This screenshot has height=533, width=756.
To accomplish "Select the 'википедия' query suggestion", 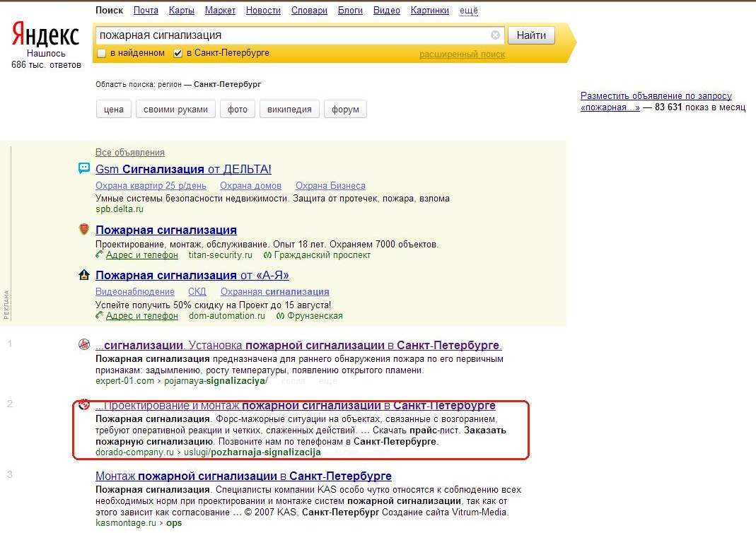I will [x=289, y=110].
